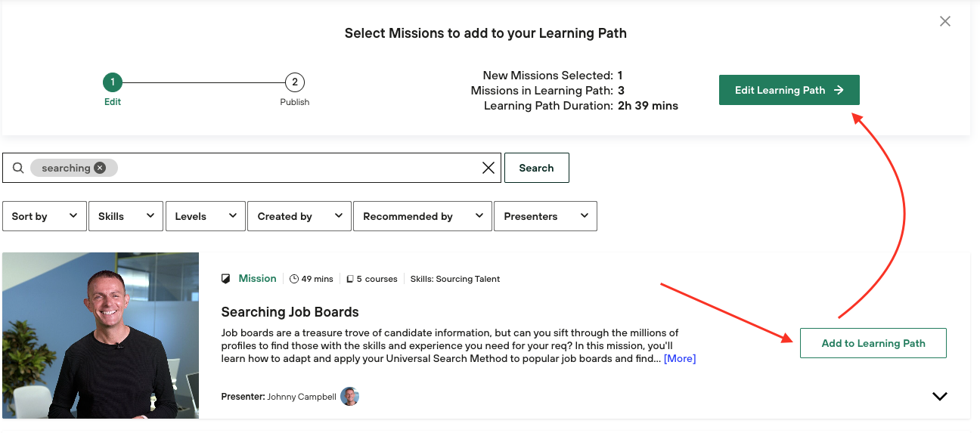Click step 2 Publish circle
The image size is (980, 433).
pyautogui.click(x=294, y=82)
